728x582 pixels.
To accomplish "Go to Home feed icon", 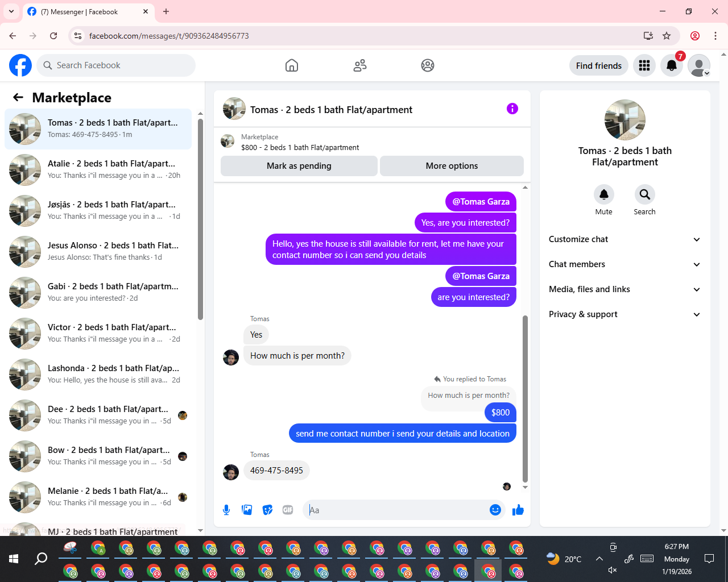I will coord(292,65).
